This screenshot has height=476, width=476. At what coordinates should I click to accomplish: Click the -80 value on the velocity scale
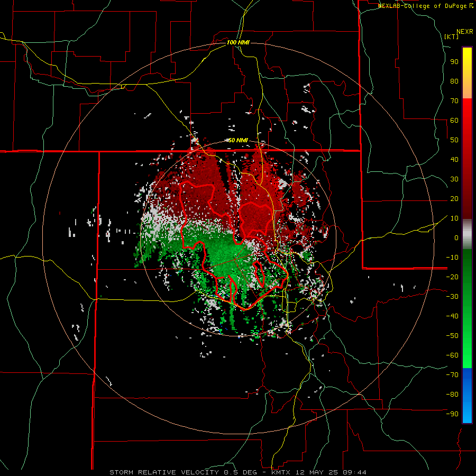[452, 395]
